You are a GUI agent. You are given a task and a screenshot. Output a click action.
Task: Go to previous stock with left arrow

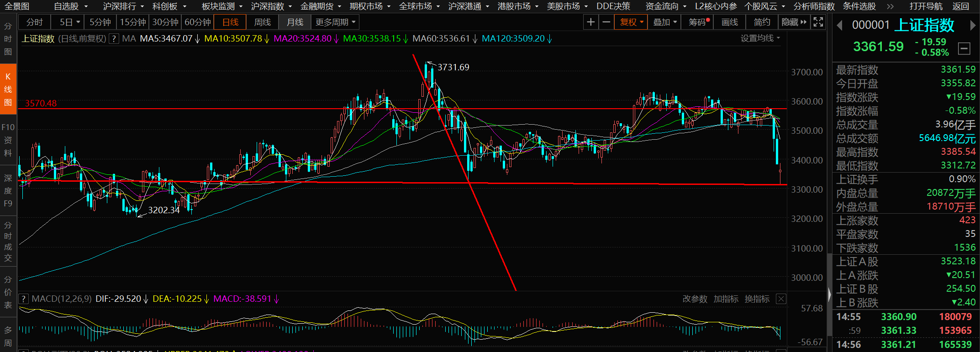(839, 26)
